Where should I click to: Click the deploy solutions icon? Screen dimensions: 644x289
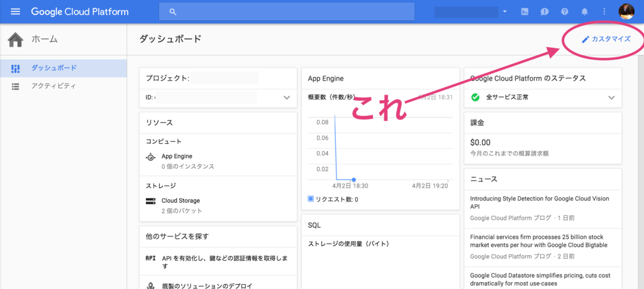[x=151, y=286]
